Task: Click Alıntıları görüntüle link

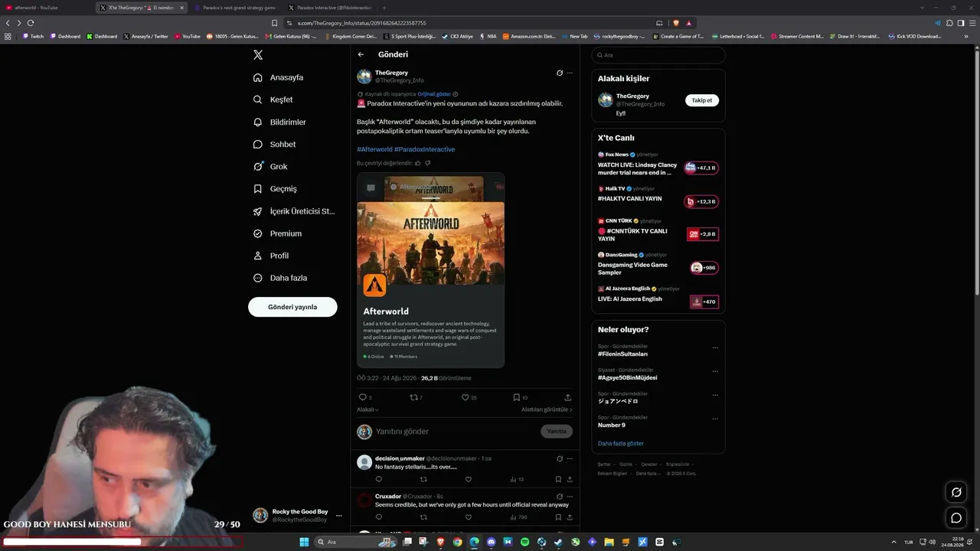Action: (547, 409)
